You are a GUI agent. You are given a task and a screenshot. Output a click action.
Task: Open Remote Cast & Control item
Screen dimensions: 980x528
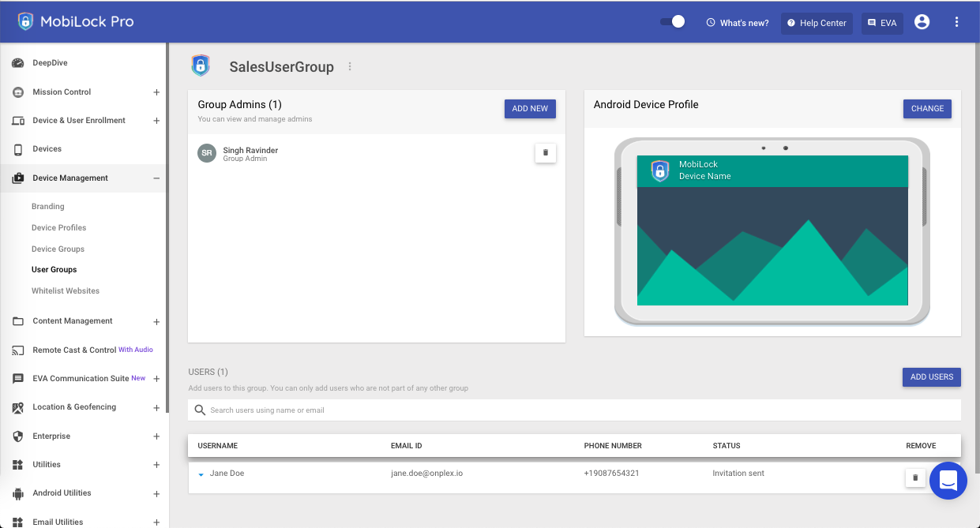(x=74, y=350)
